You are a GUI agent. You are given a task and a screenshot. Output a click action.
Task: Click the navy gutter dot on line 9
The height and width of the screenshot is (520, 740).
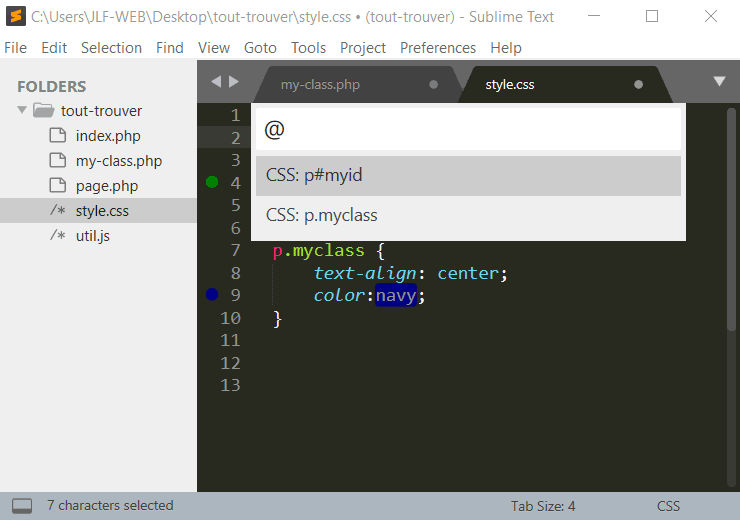pos(212,294)
